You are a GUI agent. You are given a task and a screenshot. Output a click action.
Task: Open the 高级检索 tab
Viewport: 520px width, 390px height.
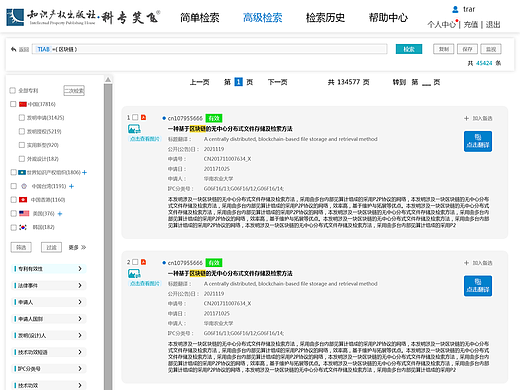point(263,17)
